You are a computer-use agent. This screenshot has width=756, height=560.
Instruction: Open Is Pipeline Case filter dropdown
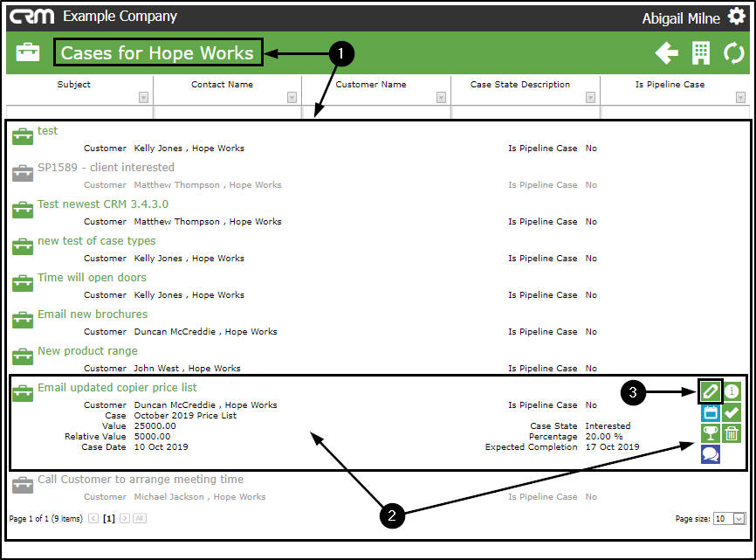(740, 98)
